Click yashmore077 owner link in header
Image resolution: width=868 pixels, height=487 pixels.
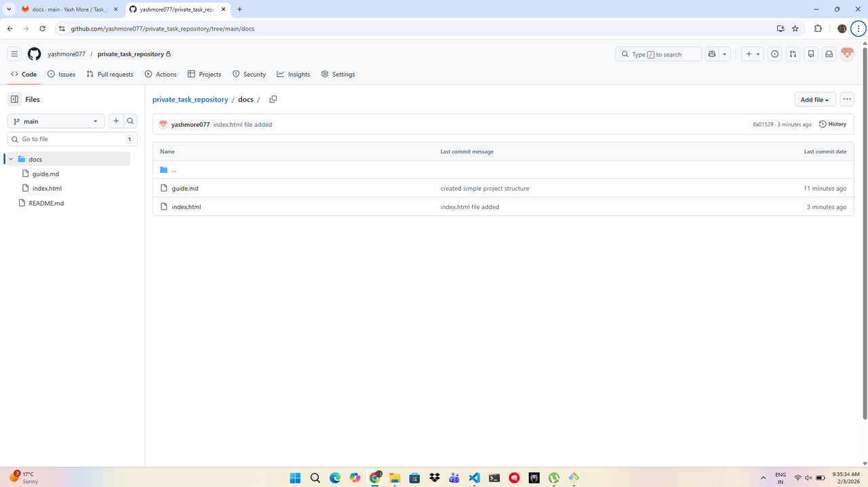click(66, 54)
